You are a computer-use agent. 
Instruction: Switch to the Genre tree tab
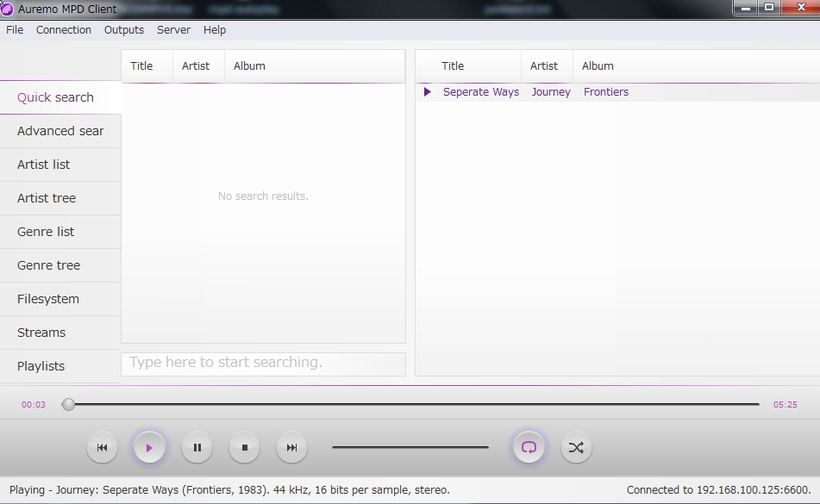(x=60, y=265)
